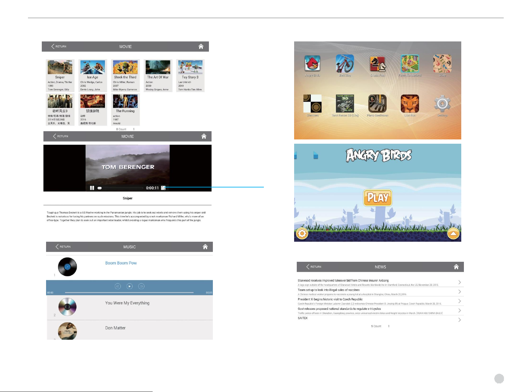This screenshot has height=392, width=532.
Task: Click Boom Boom Pow vinyl album art
Action: coord(67,267)
